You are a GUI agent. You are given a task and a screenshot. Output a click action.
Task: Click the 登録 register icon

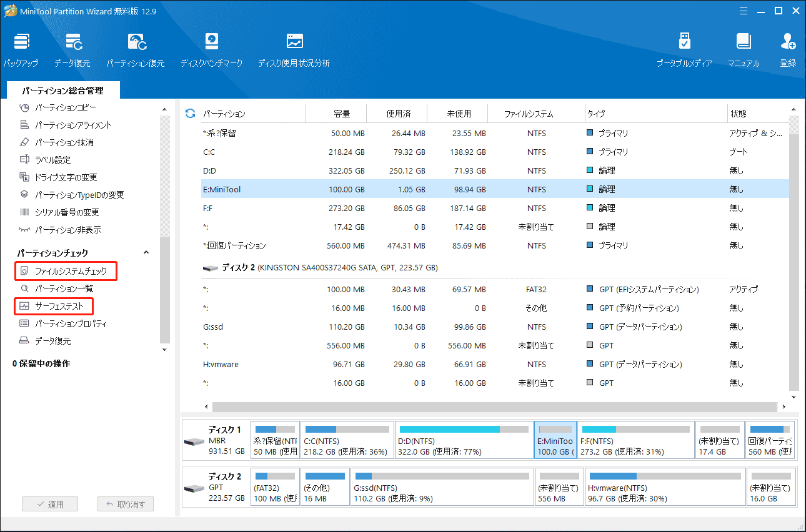coord(788,50)
